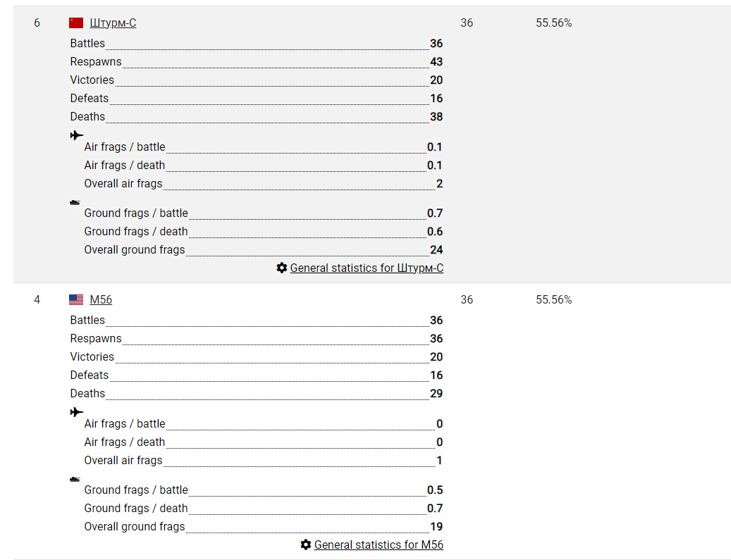The image size is (731, 560).
Task: Click the China flag icon beside Штурм-С
Action: (76, 23)
